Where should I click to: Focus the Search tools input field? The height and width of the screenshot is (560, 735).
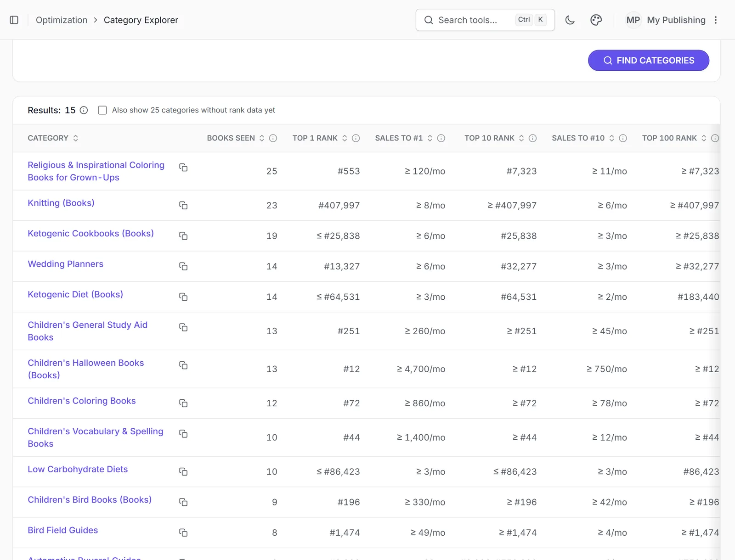pos(485,20)
